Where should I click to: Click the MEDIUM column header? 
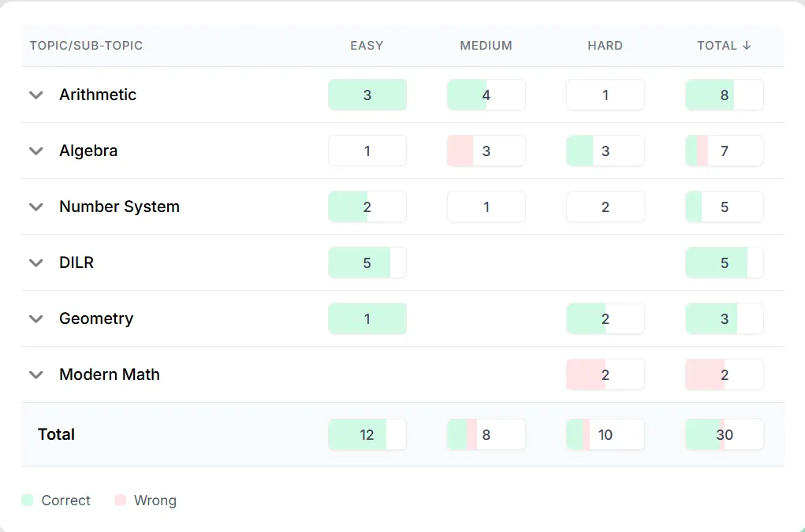[x=486, y=46]
